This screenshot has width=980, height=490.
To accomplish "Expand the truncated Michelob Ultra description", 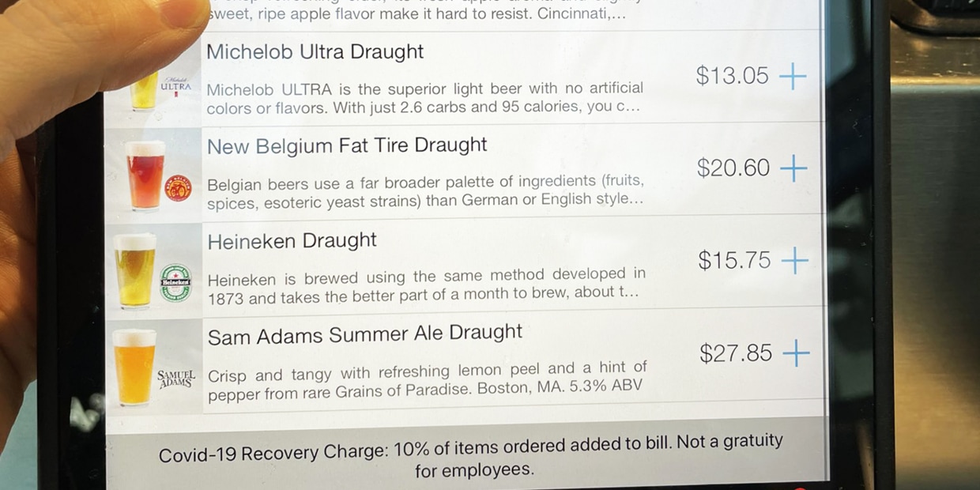I will (x=425, y=98).
